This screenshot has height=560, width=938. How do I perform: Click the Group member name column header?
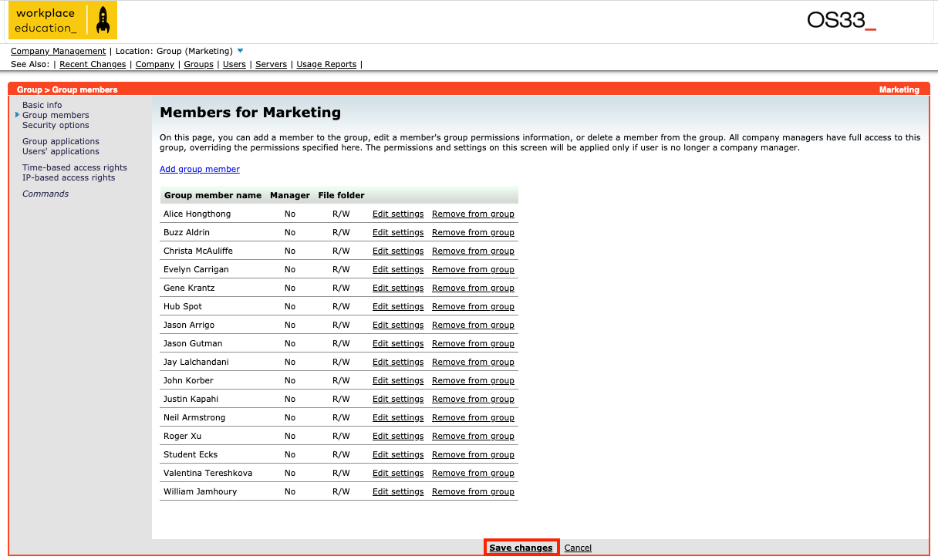click(213, 195)
